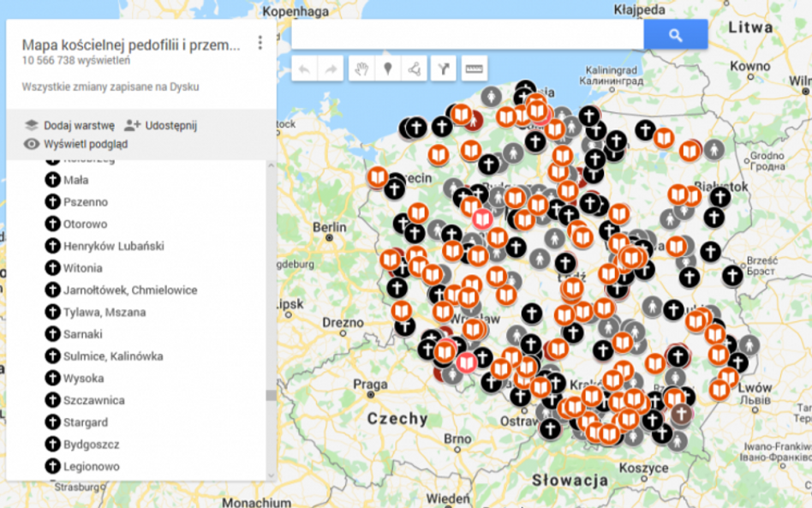Click the pink book marker west of Wrocław

(466, 362)
